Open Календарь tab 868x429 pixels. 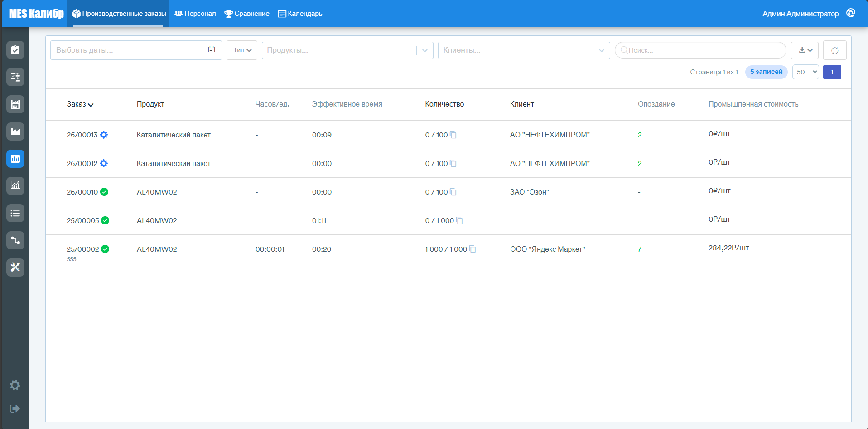[x=300, y=14]
